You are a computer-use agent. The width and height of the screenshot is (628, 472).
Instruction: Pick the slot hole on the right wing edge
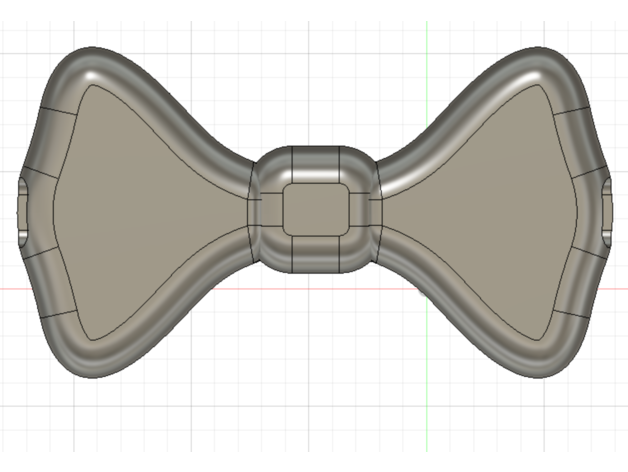606,212
